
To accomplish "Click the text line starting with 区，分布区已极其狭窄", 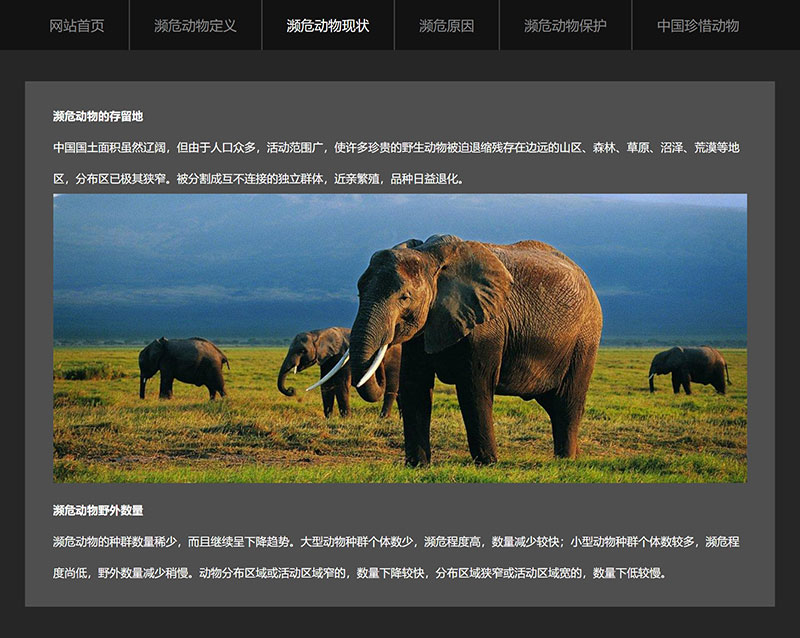I will click(x=258, y=179).
